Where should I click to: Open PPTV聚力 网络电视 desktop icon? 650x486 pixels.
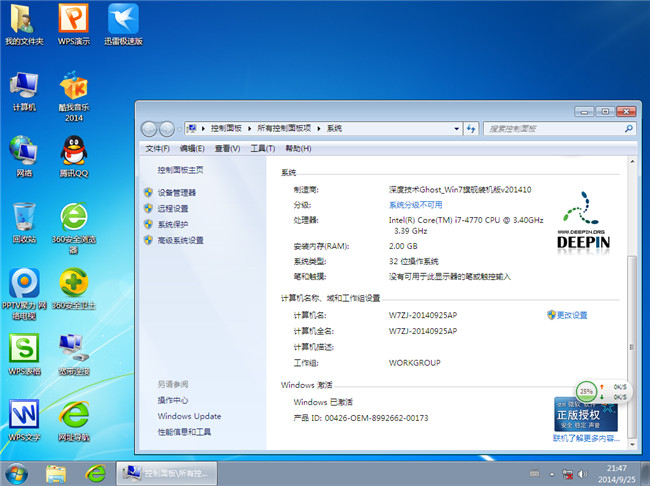(x=24, y=294)
